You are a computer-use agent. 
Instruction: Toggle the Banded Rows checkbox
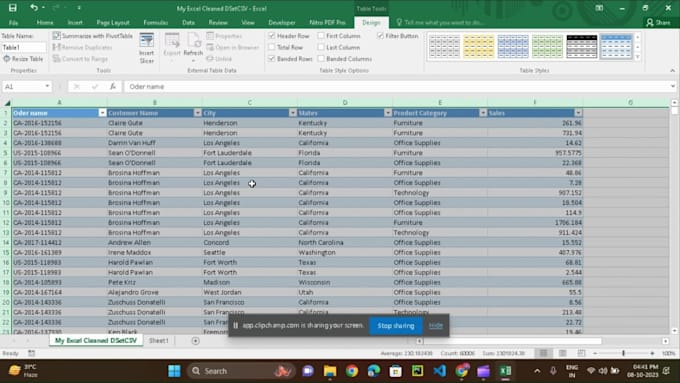(272, 59)
